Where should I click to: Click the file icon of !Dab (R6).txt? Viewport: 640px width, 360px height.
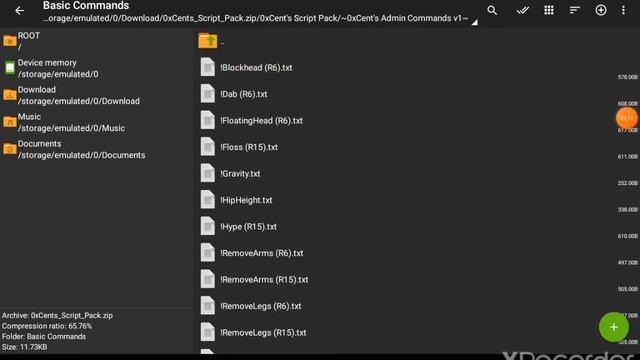[x=207, y=94]
